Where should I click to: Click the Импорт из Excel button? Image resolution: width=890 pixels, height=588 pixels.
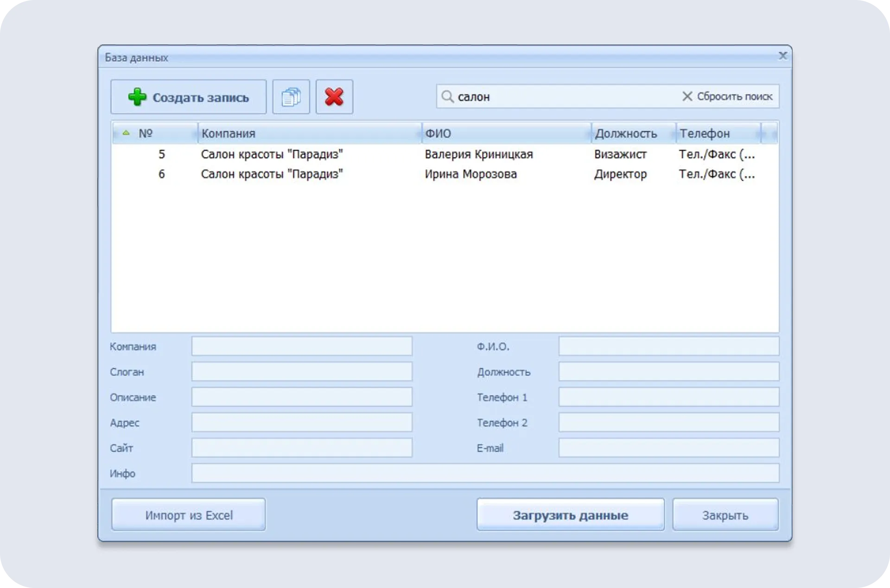pos(189,515)
